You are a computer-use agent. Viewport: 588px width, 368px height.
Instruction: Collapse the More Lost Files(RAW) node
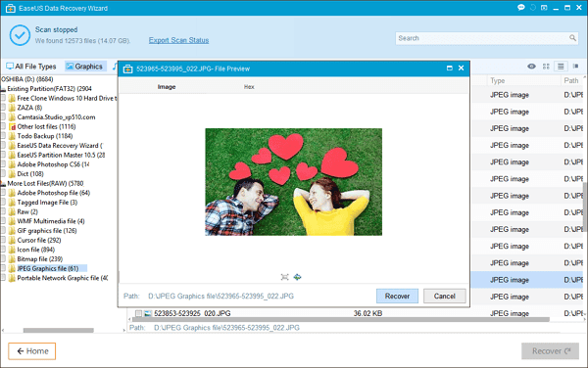3,184
